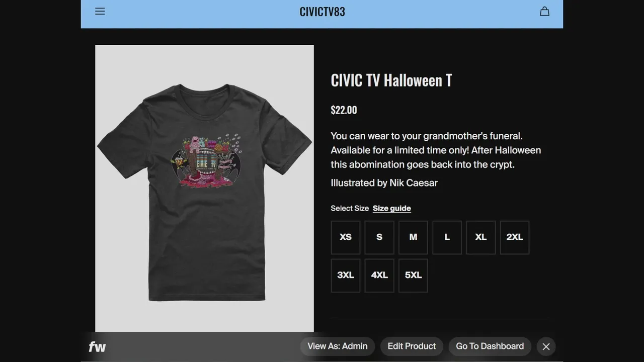Go To Dashboard button
644x362 pixels.
point(490,346)
